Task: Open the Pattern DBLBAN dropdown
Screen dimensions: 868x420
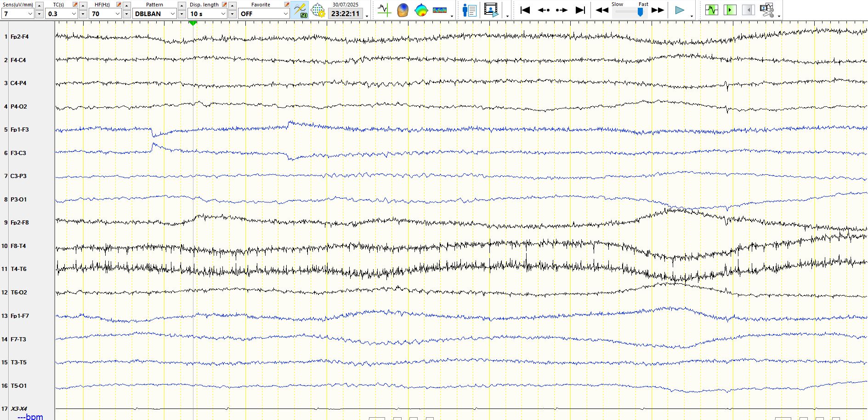Action: coord(172,14)
